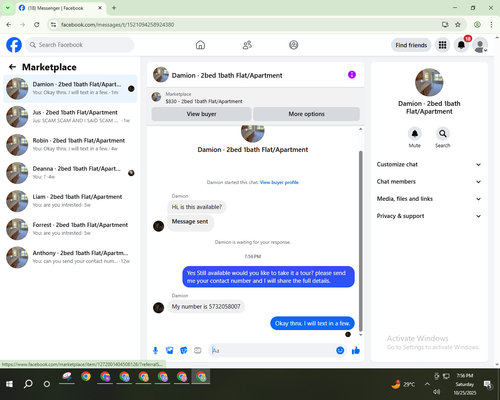500x400 pixels.
Task: Click the 7:56 PM timestamp in chat
Action: tap(252, 256)
